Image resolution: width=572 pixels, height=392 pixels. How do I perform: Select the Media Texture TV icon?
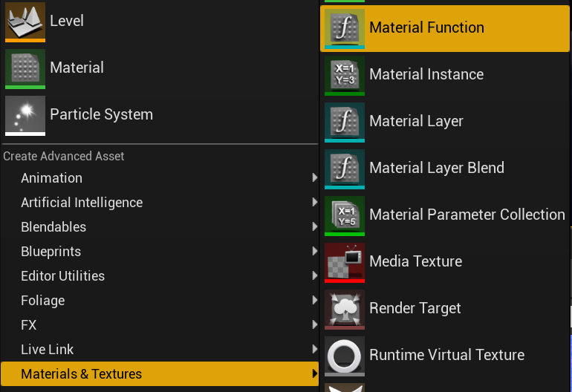click(345, 263)
